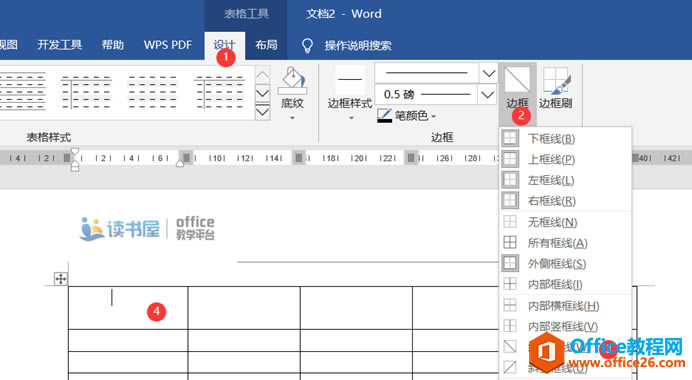Open the 开发工具 (Developer) tab
Screen dimensions: 692x380
pos(60,45)
